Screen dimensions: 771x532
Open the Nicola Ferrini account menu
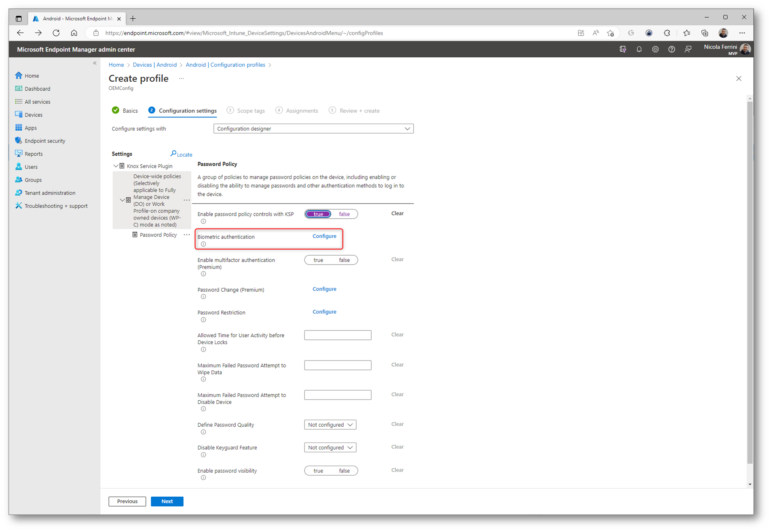click(x=727, y=49)
